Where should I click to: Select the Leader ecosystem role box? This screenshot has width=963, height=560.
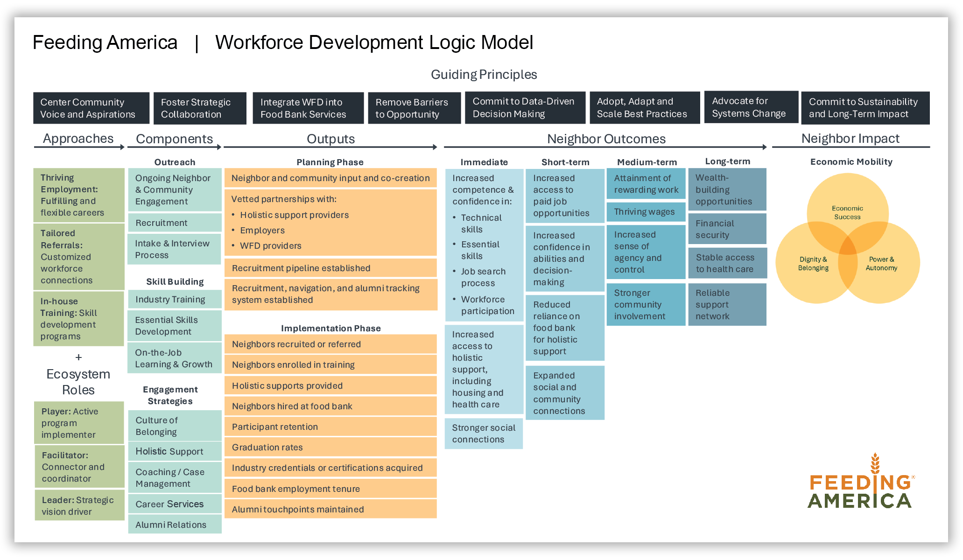pyautogui.click(x=79, y=506)
